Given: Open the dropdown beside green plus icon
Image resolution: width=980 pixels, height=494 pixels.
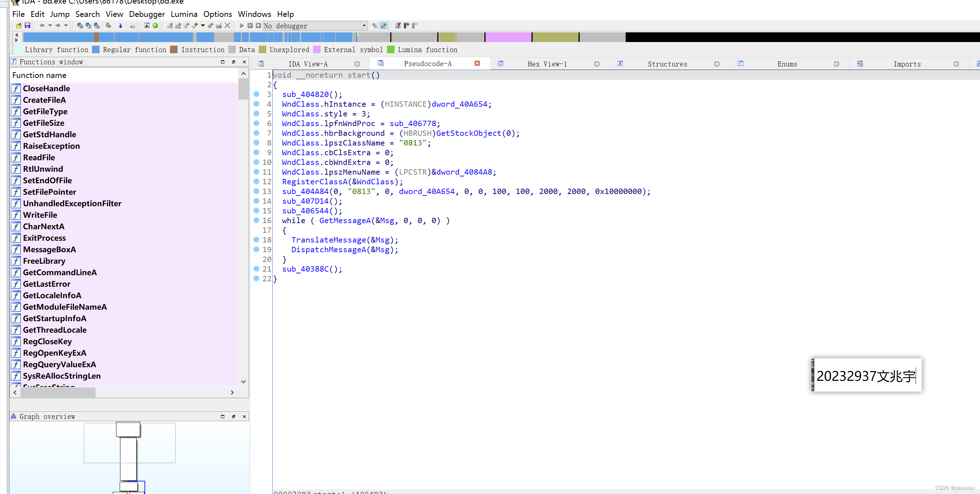Looking at the screenshot, I should pyautogui.click(x=203, y=26).
